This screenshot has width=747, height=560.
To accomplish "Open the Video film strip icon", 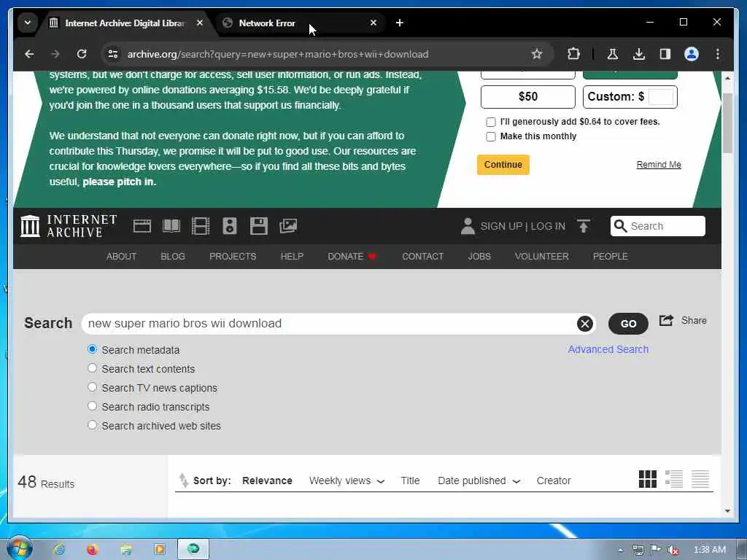I will pyautogui.click(x=201, y=226).
